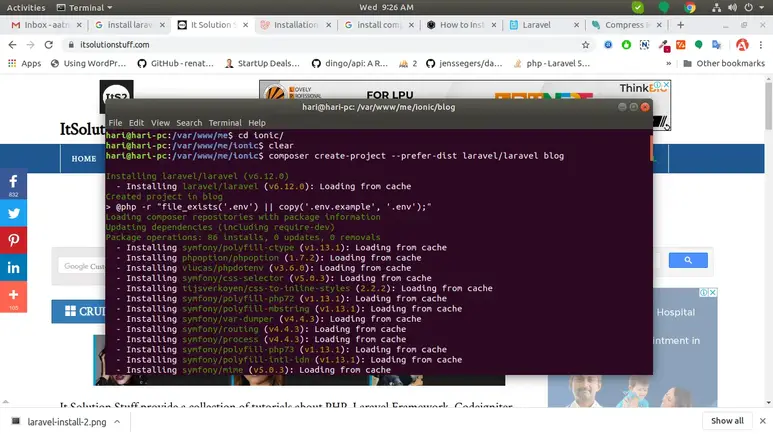Image resolution: width=773 pixels, height=435 pixels.
Task: Click the N extension icon
Action: pos(644,45)
